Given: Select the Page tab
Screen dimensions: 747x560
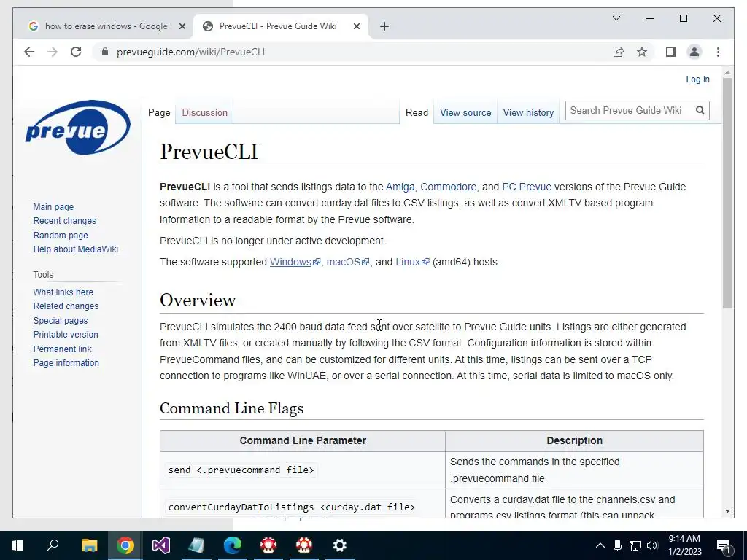Looking at the screenshot, I should pos(159,113).
